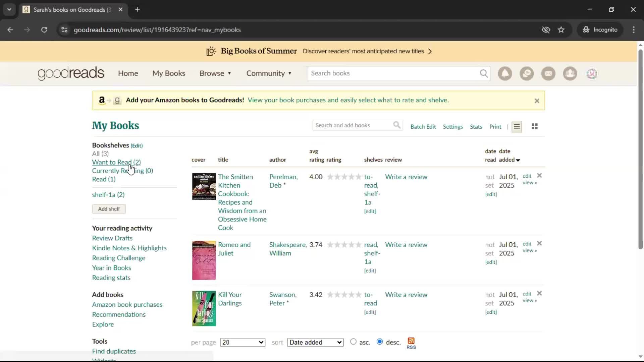Image resolution: width=644 pixels, height=362 pixels.
Task: Open the Currently Reading shelf
Action: (x=122, y=171)
